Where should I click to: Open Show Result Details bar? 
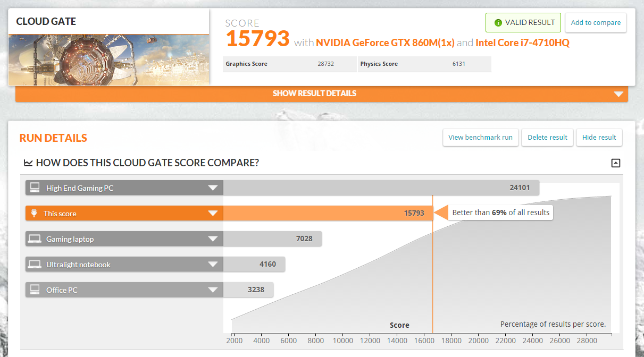point(321,93)
